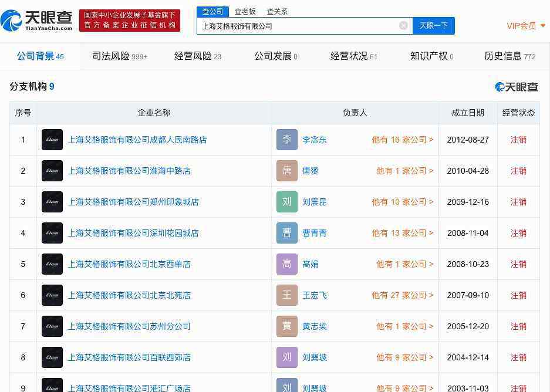
Task: Expand 他有 1 家公司 in 北京西单店 row
Action: click(x=405, y=264)
